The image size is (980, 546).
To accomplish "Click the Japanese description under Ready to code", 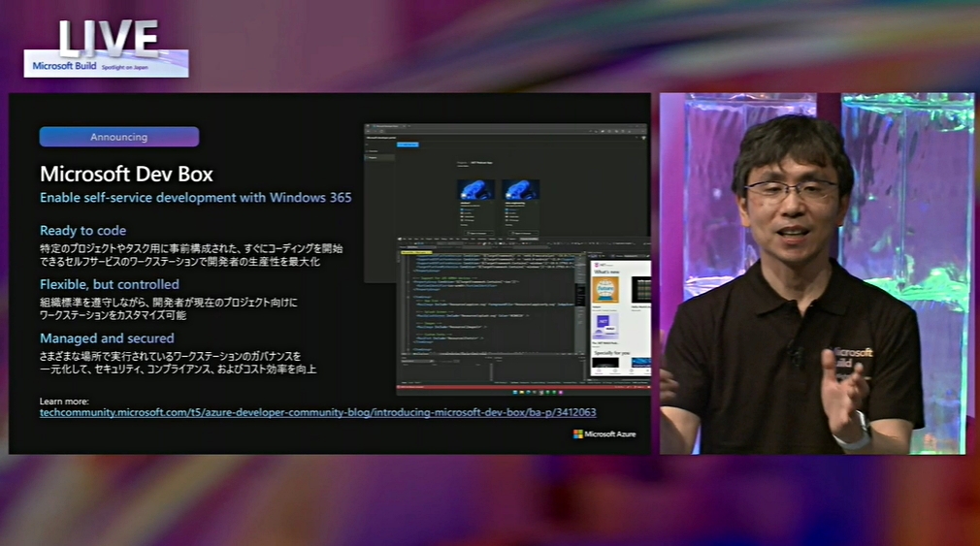I will pos(191,255).
